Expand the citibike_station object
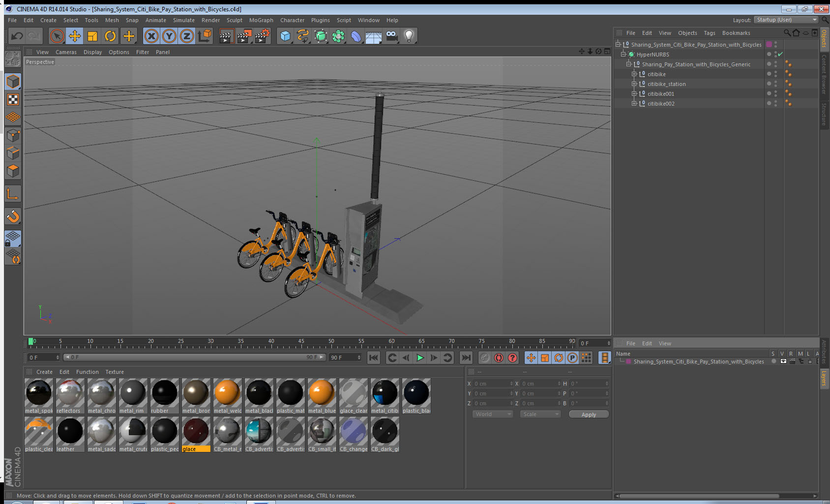 634,84
